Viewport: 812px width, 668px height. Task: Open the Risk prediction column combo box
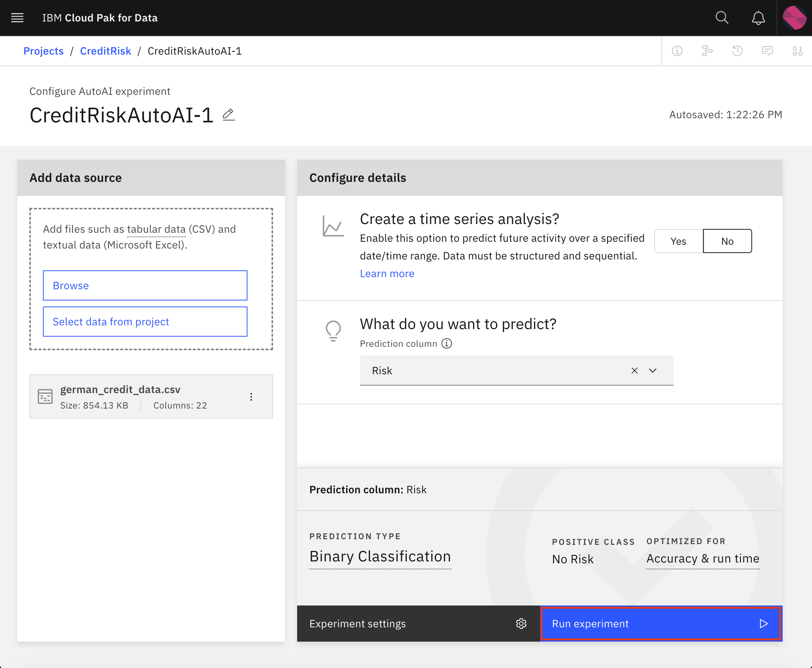516,371
